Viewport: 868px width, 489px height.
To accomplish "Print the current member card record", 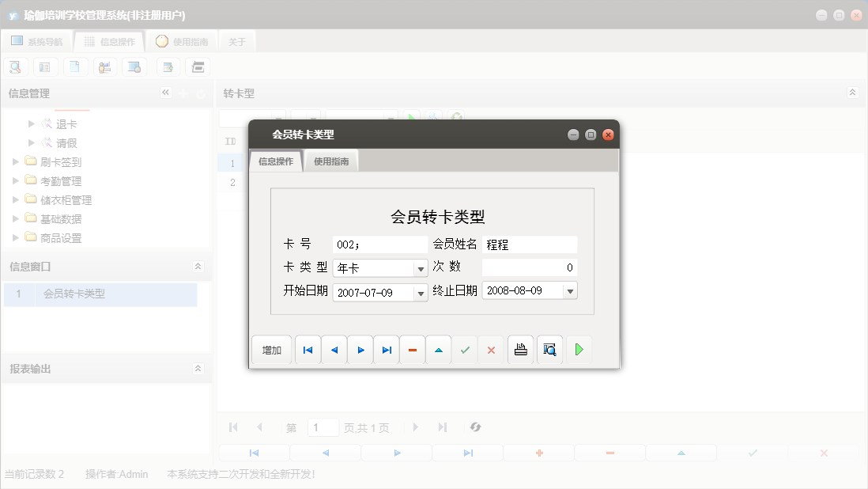I will pyautogui.click(x=520, y=349).
